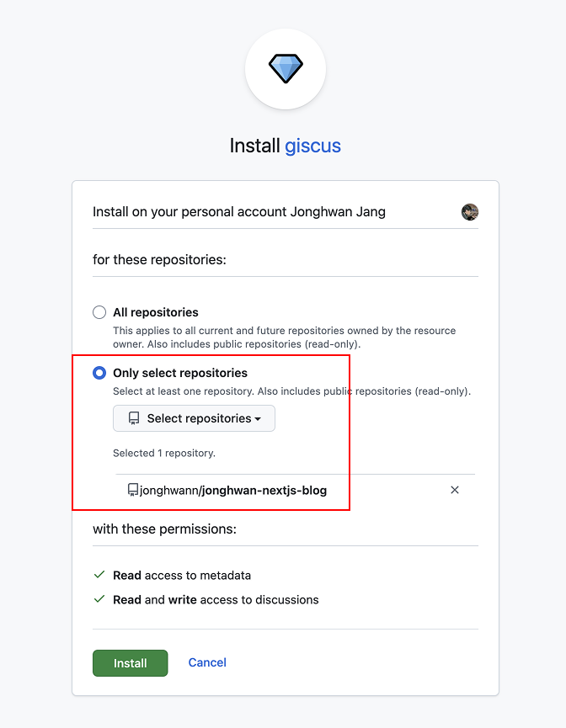Screen dimensions: 566x728
Task: Click the caret arrow on Select repositories
Action: (x=258, y=419)
